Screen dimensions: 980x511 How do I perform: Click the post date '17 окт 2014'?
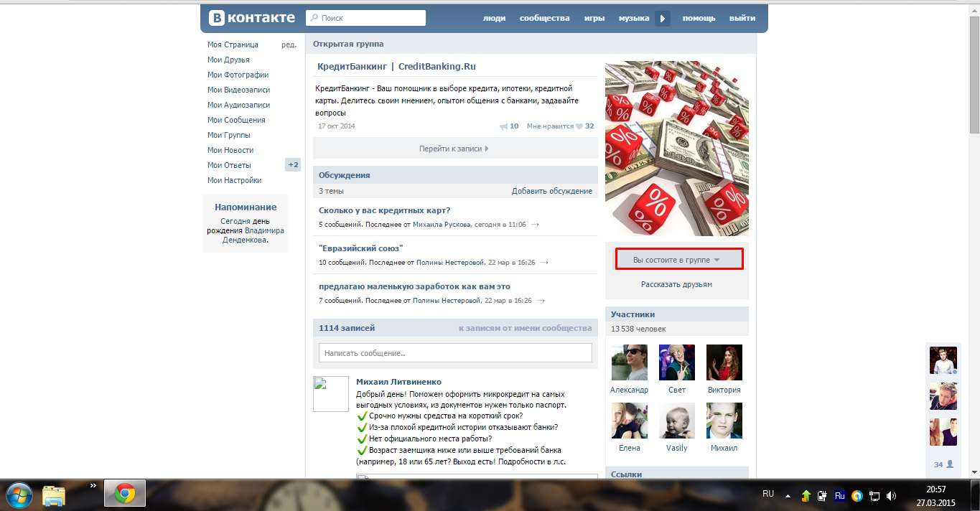(x=337, y=126)
